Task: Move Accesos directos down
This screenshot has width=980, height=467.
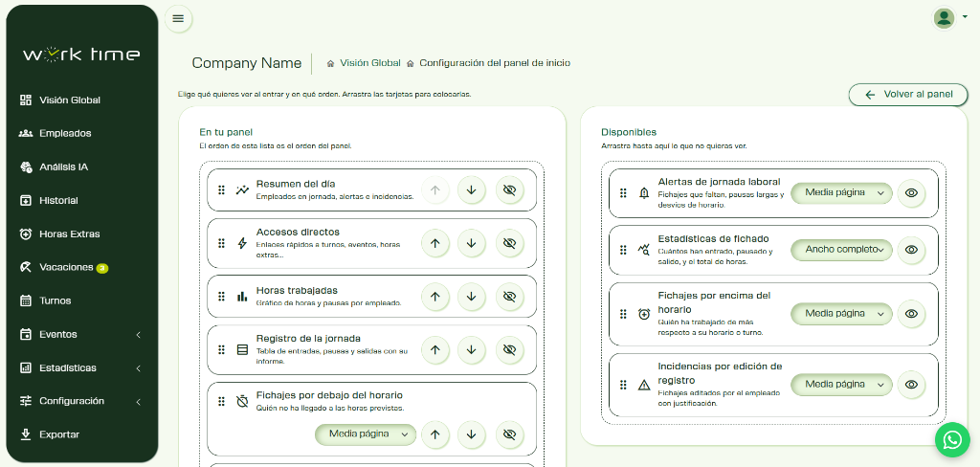Action: pos(472,243)
